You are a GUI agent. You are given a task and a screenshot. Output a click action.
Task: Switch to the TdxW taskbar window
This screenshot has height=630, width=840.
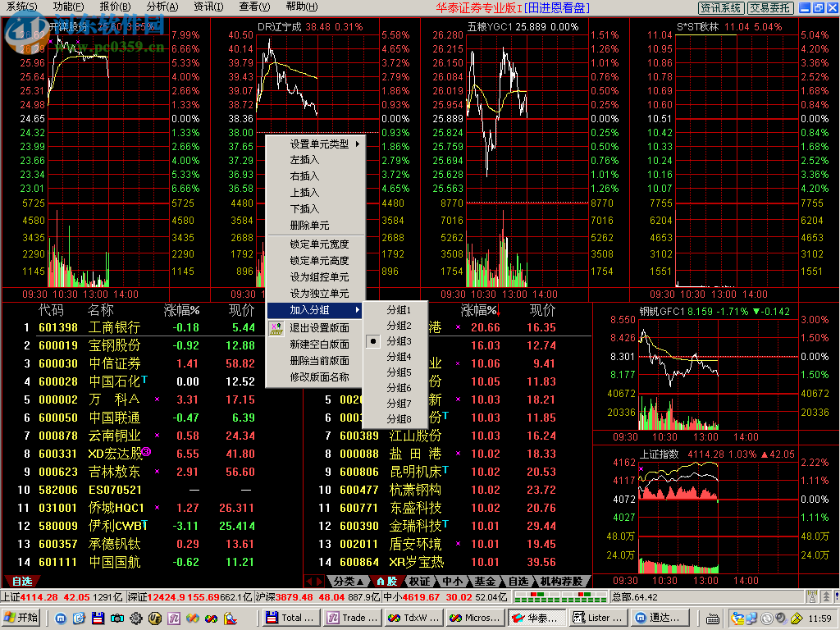click(413, 618)
